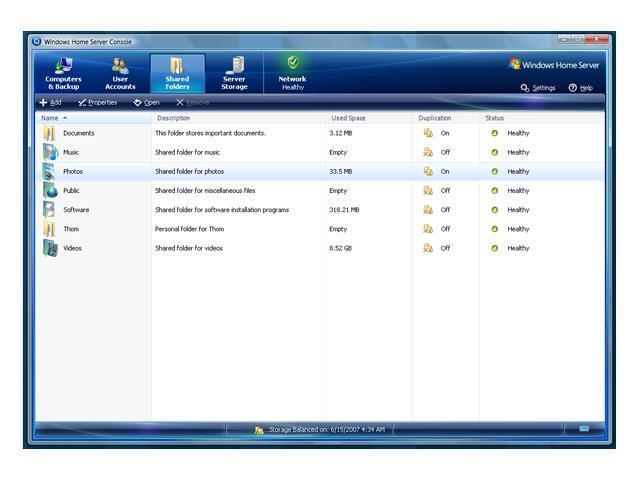Open Settings in the header

538,88
